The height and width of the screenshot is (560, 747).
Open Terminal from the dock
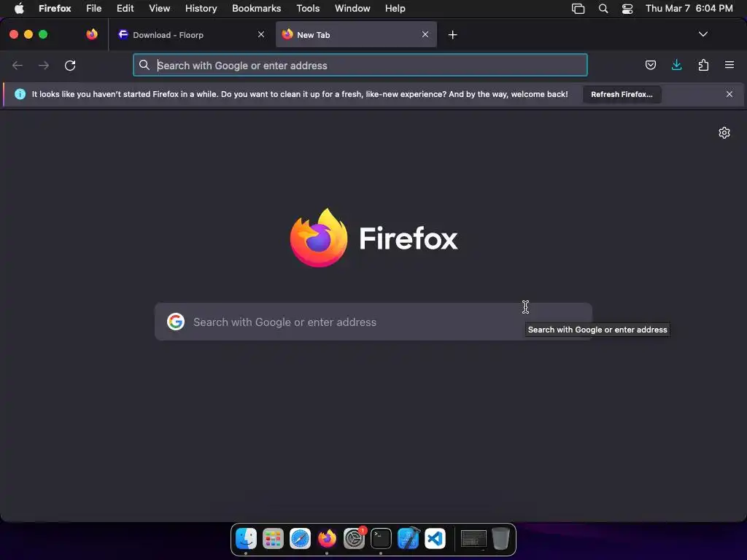[381, 539]
